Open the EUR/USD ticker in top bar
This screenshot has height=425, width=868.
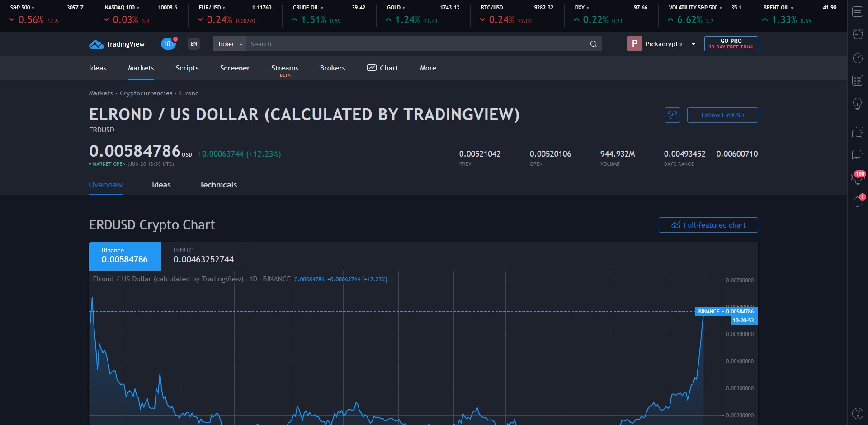click(235, 14)
